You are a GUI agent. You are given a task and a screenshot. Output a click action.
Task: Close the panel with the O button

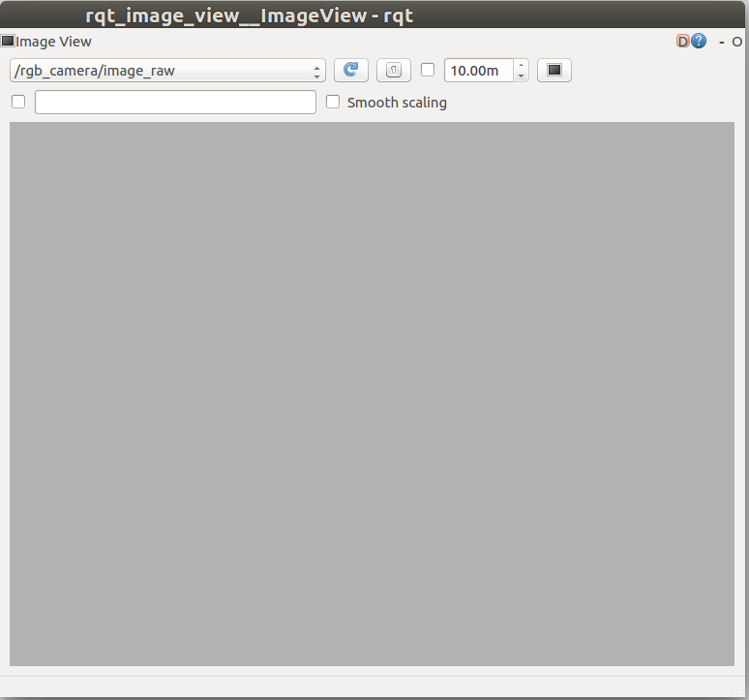click(737, 42)
